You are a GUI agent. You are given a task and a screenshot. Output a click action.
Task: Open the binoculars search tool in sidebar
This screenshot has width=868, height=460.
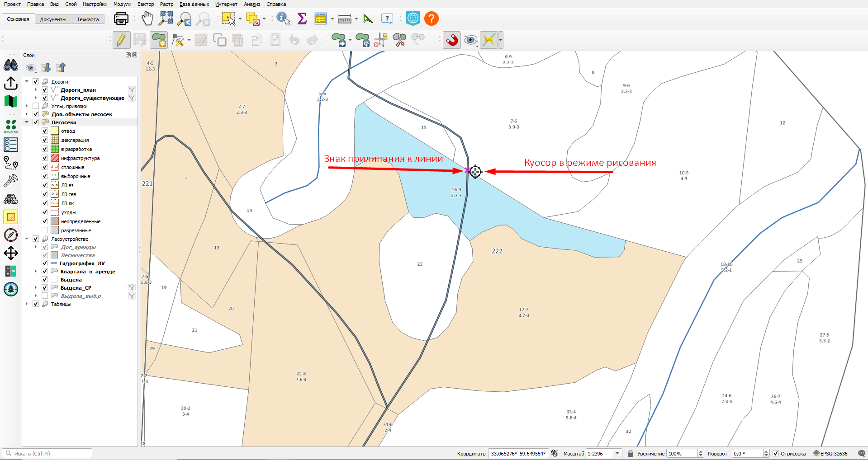coord(11,66)
